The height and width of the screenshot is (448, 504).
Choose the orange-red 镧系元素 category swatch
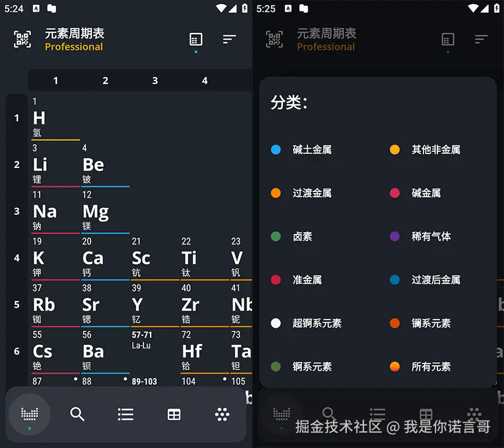point(395,323)
